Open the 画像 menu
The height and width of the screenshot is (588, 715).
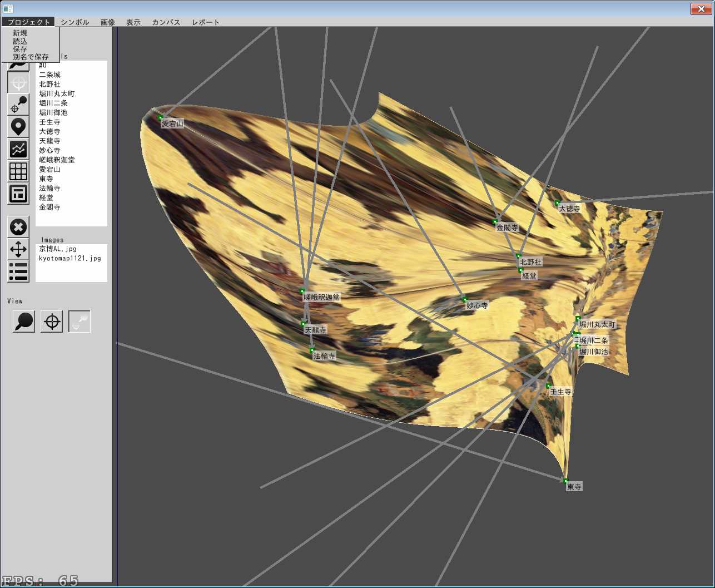click(x=108, y=22)
